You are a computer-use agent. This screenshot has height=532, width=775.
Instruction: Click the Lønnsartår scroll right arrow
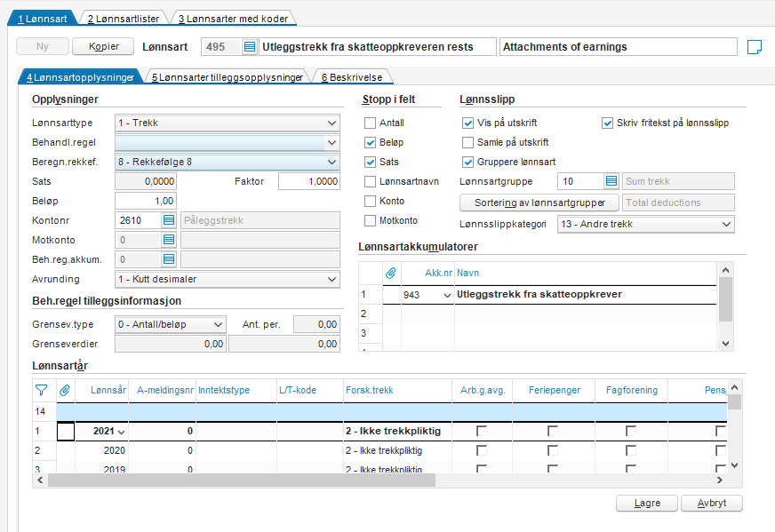720,480
